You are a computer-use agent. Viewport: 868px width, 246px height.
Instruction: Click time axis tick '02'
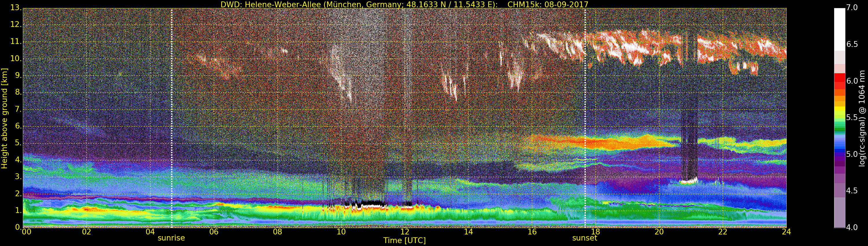tap(87, 232)
